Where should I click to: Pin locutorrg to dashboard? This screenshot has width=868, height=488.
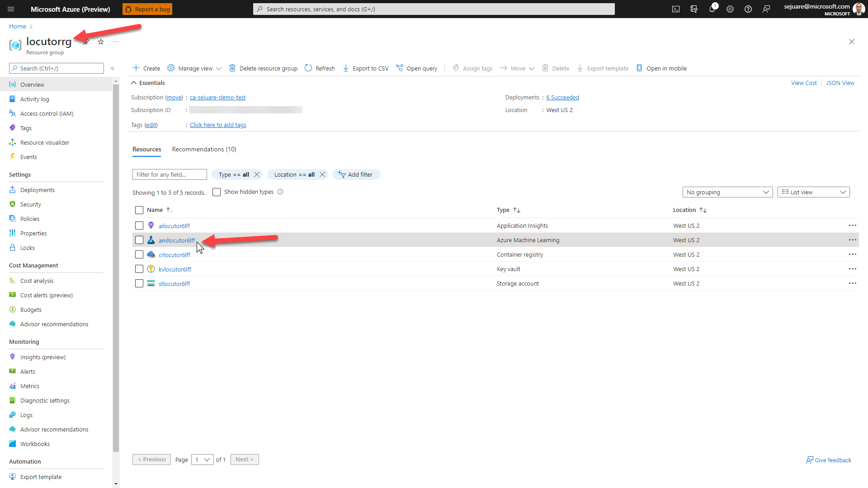(x=86, y=42)
